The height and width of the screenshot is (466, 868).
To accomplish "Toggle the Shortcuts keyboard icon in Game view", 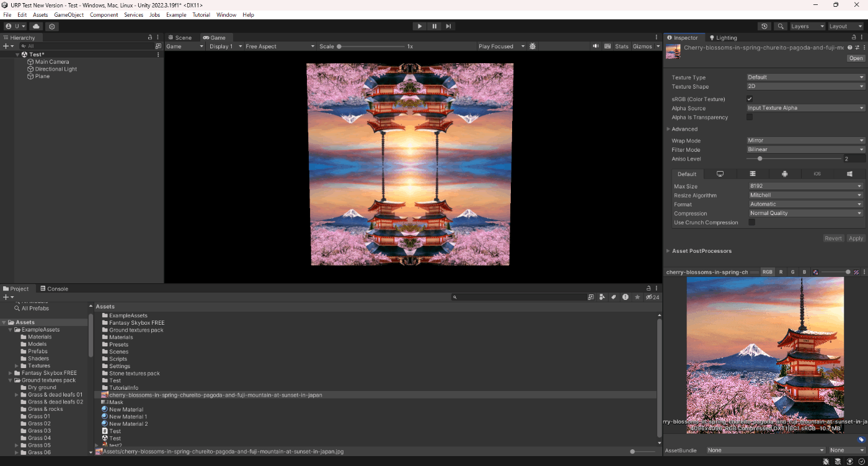I will pos(608,46).
